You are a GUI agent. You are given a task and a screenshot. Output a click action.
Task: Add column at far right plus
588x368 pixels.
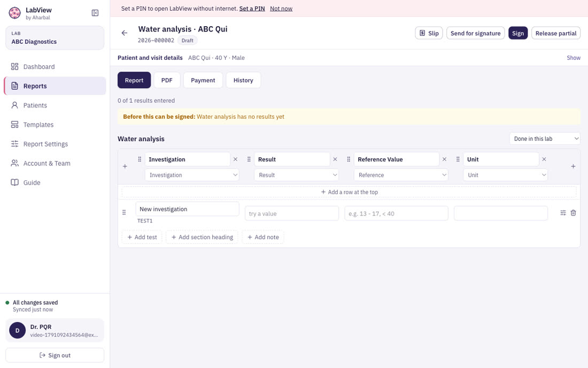(573, 166)
